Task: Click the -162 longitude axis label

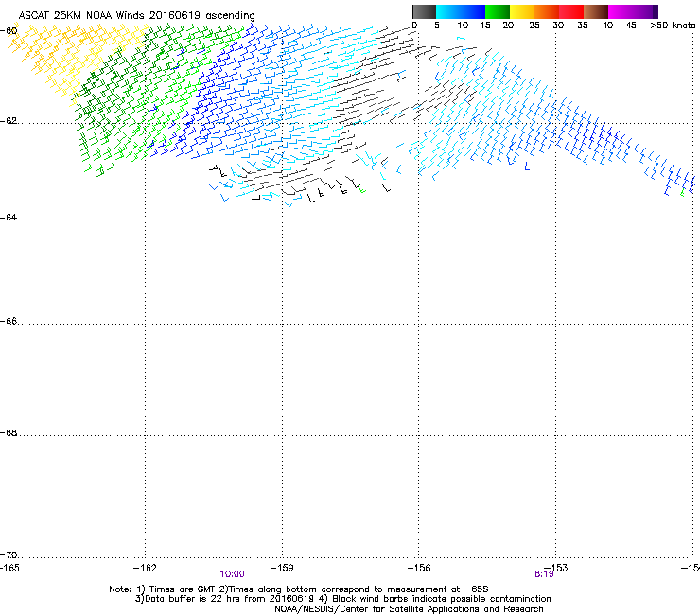Action: [x=145, y=568]
